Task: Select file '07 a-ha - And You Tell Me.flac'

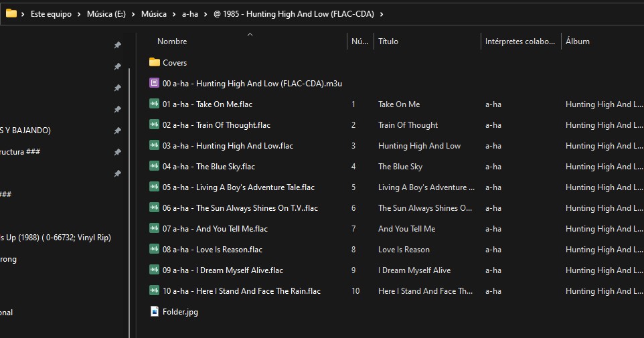Action: click(x=215, y=229)
